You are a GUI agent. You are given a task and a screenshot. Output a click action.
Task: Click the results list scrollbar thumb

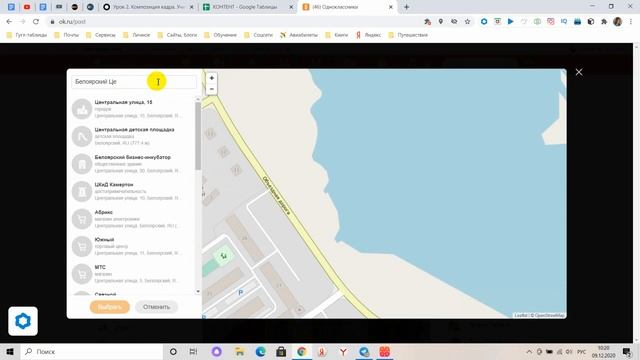[x=198, y=136]
